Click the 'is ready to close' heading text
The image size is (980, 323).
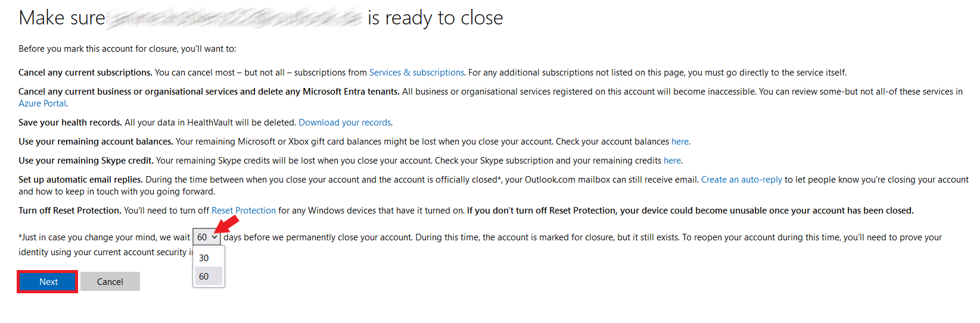tap(435, 18)
